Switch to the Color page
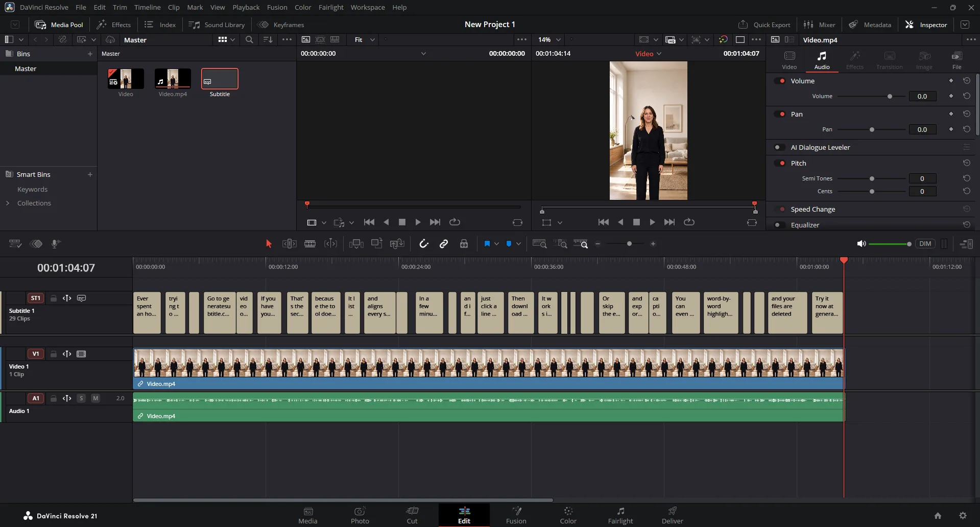The height and width of the screenshot is (527, 980). coord(568,515)
